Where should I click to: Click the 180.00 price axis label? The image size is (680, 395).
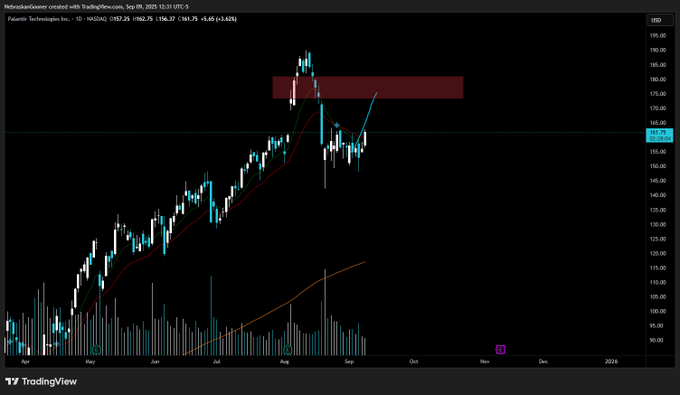(x=657, y=79)
